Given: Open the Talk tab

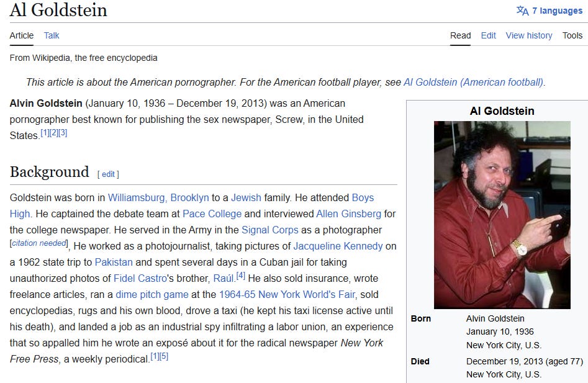Looking at the screenshot, I should coord(52,35).
